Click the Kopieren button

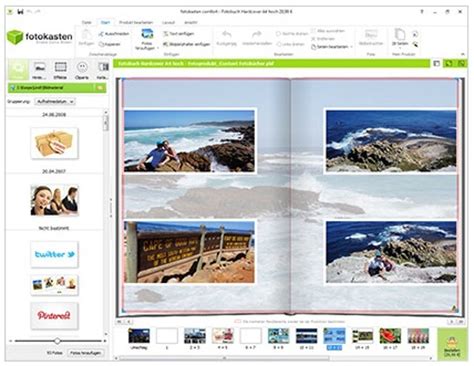tap(110, 44)
